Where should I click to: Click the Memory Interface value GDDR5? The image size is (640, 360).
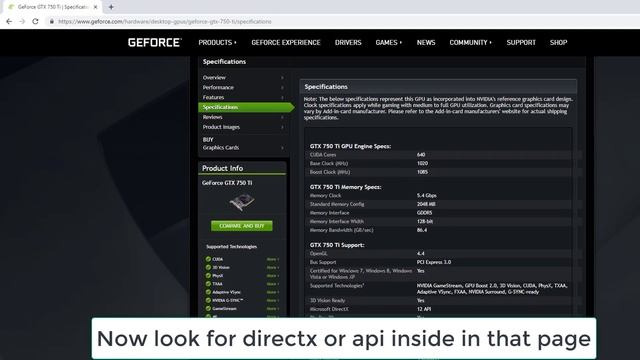[x=424, y=213]
